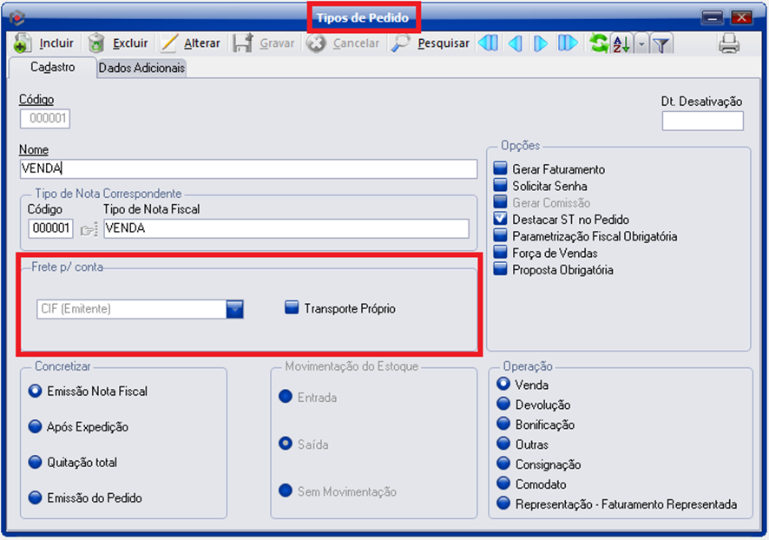Select the Devolução operation radio button
This screenshot has height=540, width=769.
coord(503,405)
